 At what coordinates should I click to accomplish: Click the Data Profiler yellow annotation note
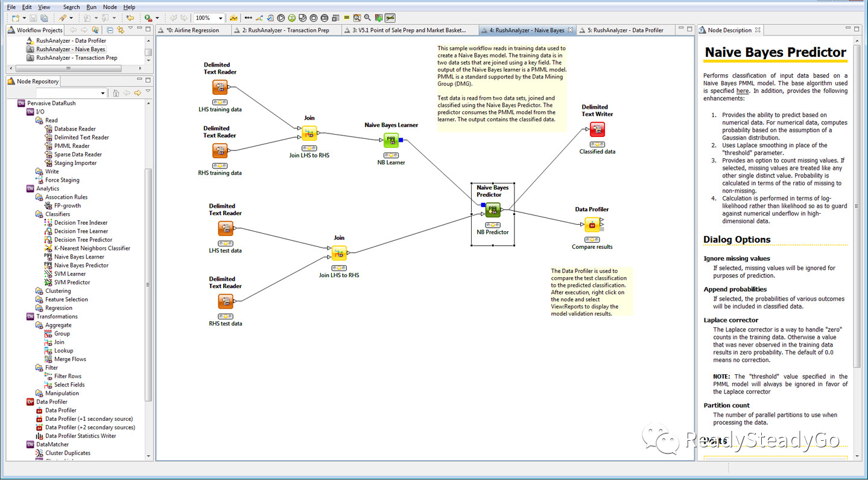pos(591,292)
